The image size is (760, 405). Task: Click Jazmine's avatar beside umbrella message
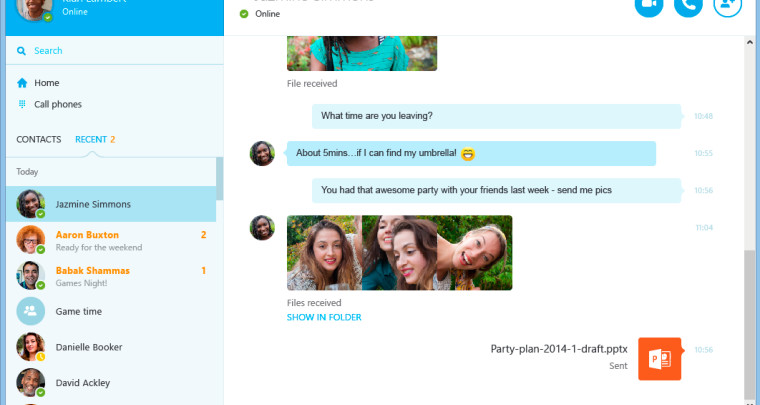(262, 153)
